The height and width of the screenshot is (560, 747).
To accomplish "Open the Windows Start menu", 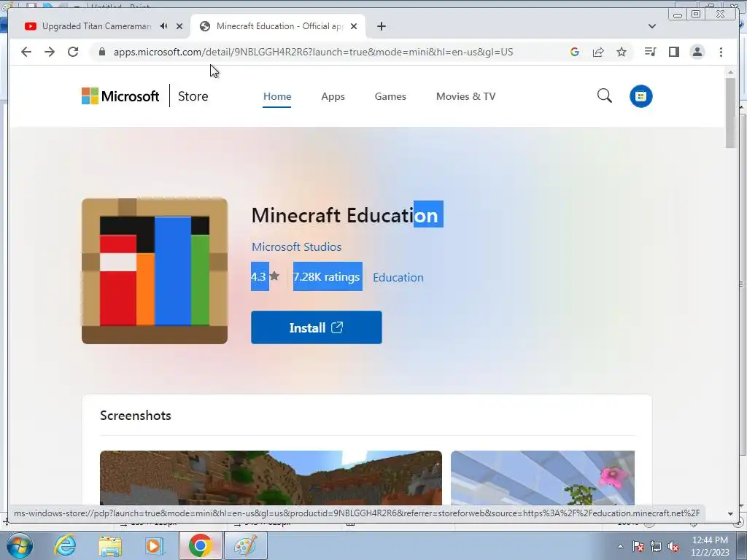I will tap(20, 545).
